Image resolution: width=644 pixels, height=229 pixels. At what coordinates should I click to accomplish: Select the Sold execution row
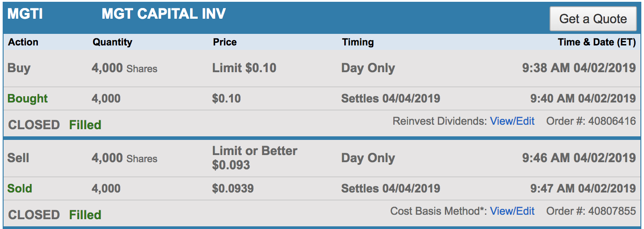click(20, 188)
